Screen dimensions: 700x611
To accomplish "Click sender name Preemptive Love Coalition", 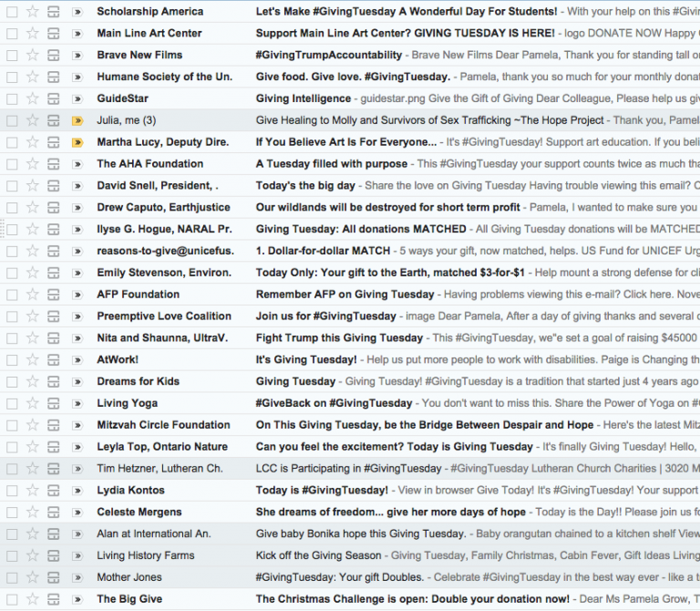I will click(164, 316).
